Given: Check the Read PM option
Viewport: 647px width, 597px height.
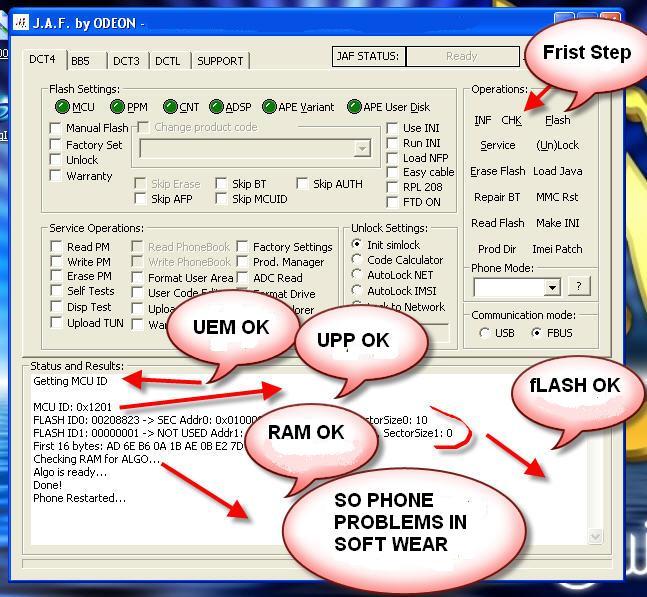Looking at the screenshot, I should 56,247.
